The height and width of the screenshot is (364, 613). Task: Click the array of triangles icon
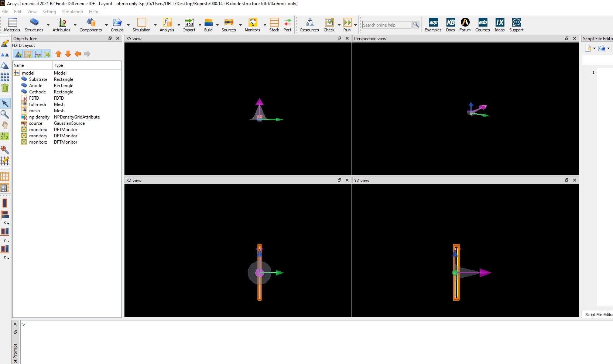pos(5,76)
